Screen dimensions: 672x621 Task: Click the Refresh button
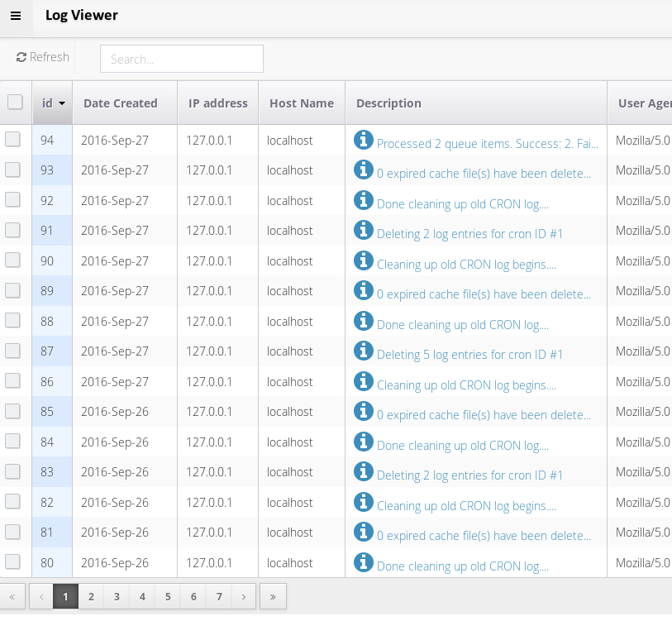pos(43,57)
